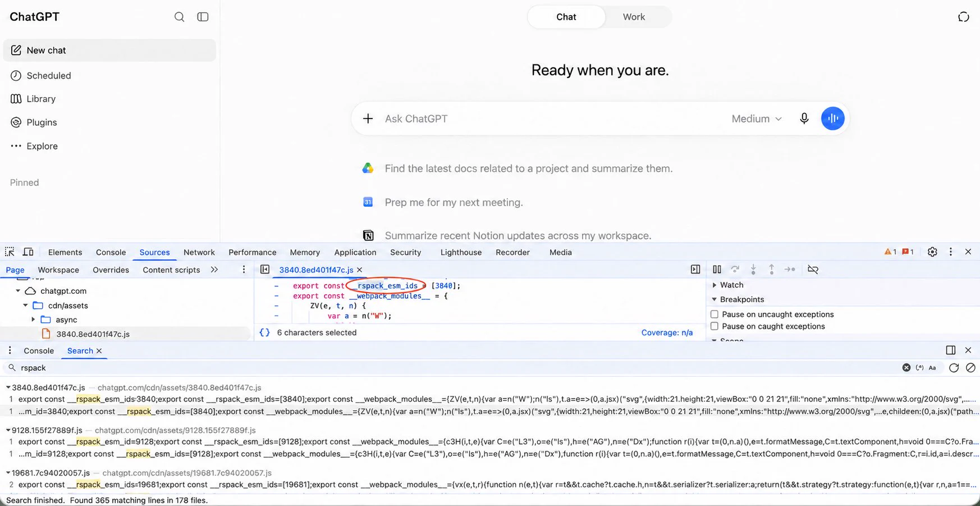Click the Step over debugger button

coord(735,270)
